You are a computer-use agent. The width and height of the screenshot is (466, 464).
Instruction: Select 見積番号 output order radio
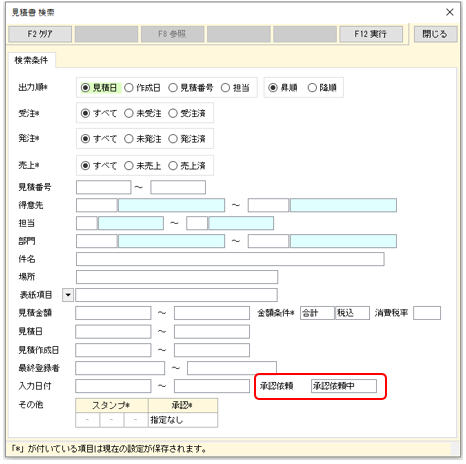tap(191, 88)
